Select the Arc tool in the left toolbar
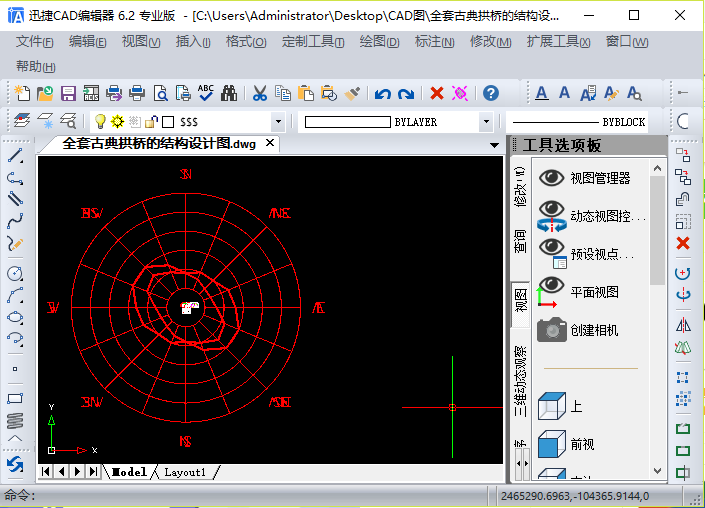 click(15, 295)
